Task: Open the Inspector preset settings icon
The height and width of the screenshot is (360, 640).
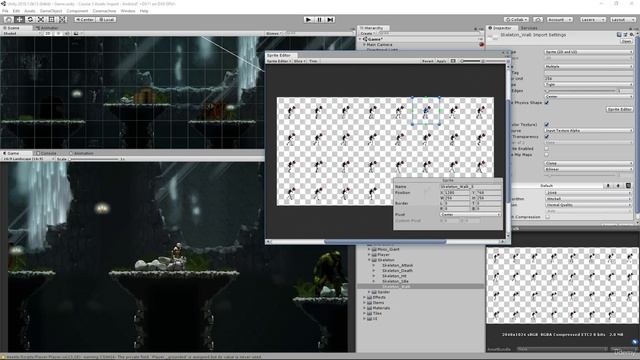Action: (x=625, y=35)
